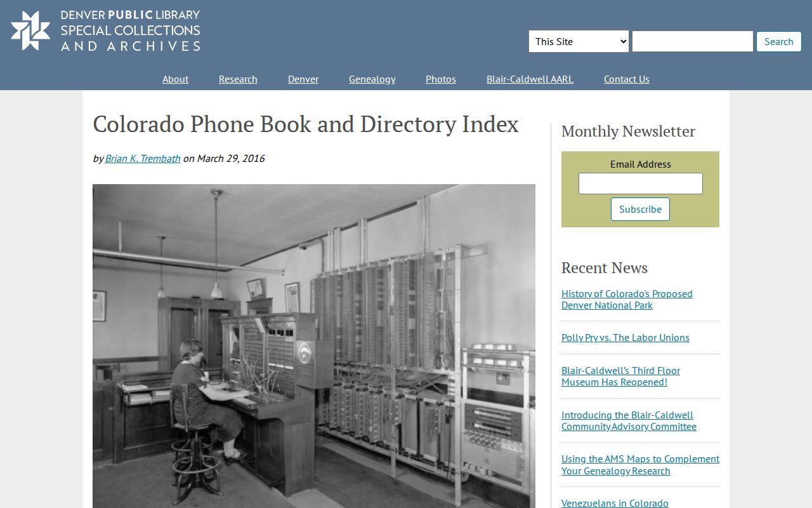812x508 pixels.
Task: Click the 'Recent News' heading
Action: (605, 267)
